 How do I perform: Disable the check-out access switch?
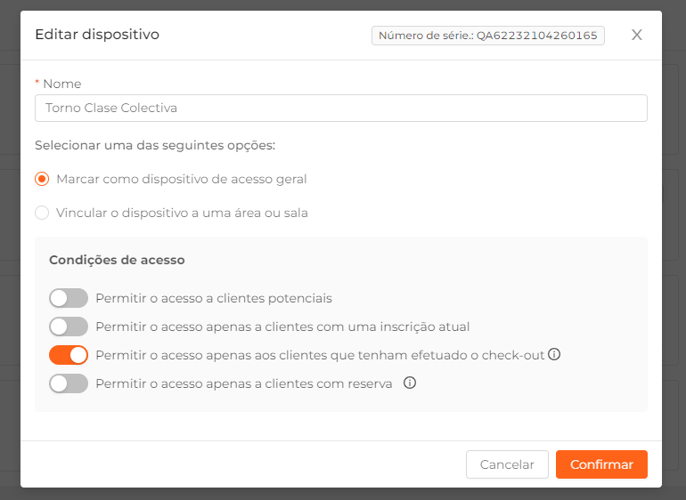point(68,355)
